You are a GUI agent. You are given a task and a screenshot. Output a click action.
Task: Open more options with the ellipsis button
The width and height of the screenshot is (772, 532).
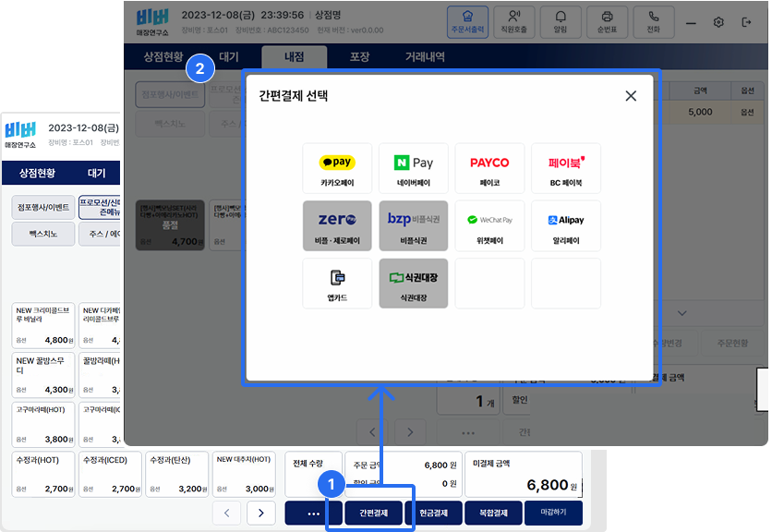pyautogui.click(x=311, y=513)
